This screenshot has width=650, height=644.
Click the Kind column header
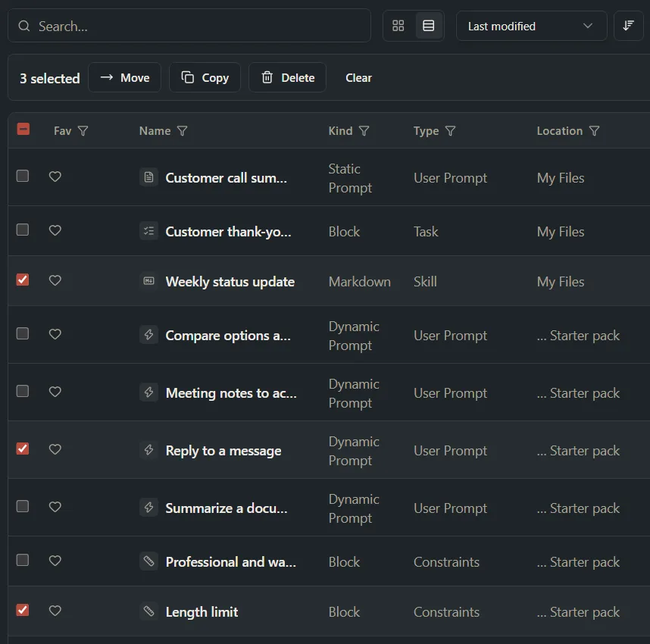(x=340, y=131)
